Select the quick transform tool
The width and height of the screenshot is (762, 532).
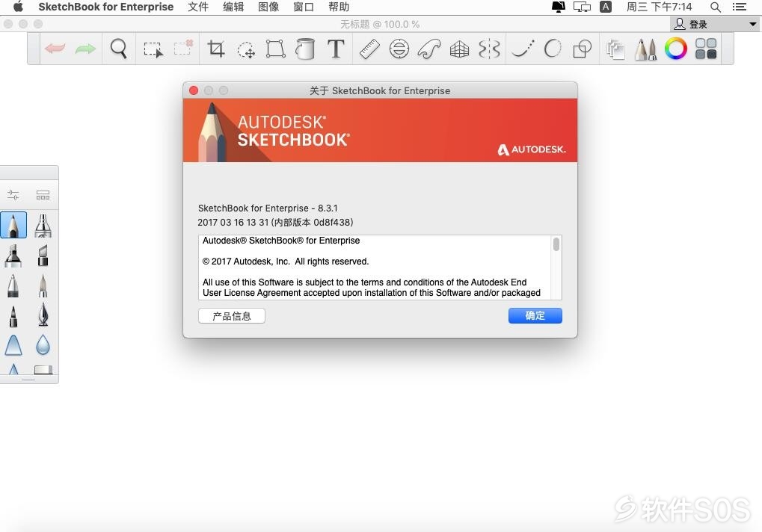pyautogui.click(x=246, y=49)
